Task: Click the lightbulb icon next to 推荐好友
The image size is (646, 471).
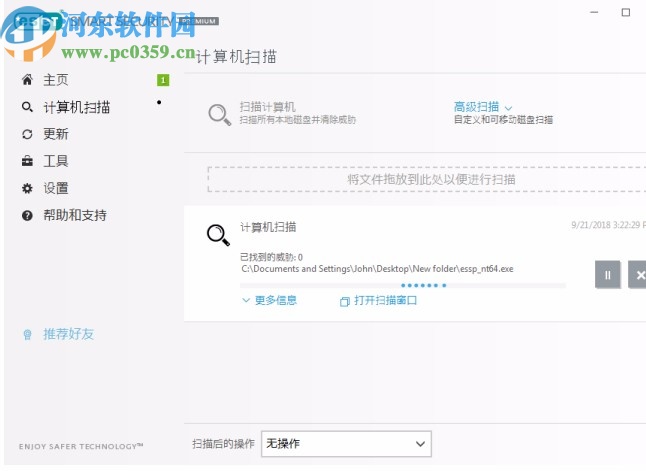Action: pyautogui.click(x=27, y=334)
